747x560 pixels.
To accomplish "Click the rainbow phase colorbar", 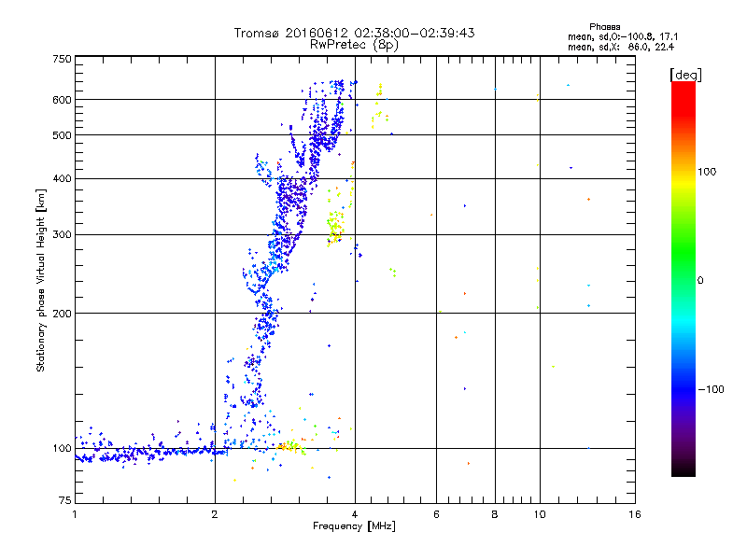I will [684, 278].
